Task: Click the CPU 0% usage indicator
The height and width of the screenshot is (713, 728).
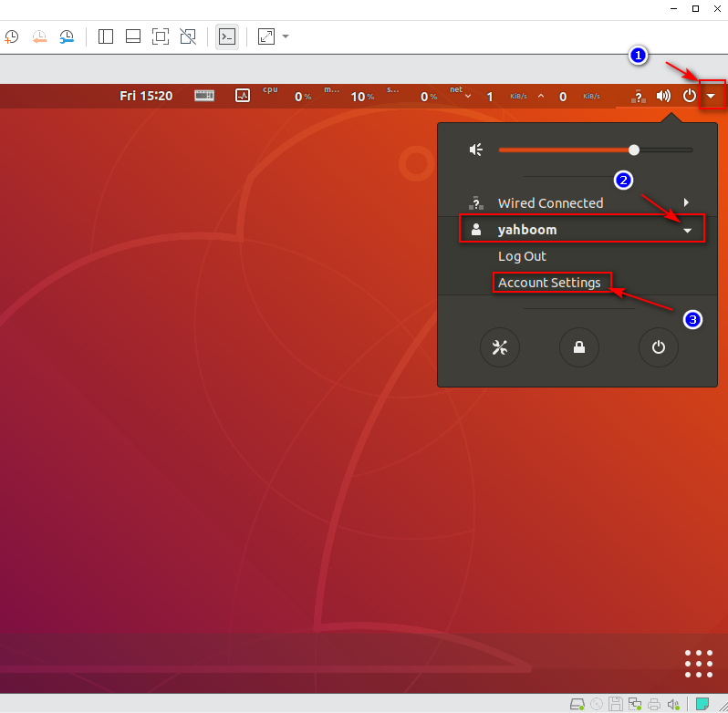Action: click(286, 94)
